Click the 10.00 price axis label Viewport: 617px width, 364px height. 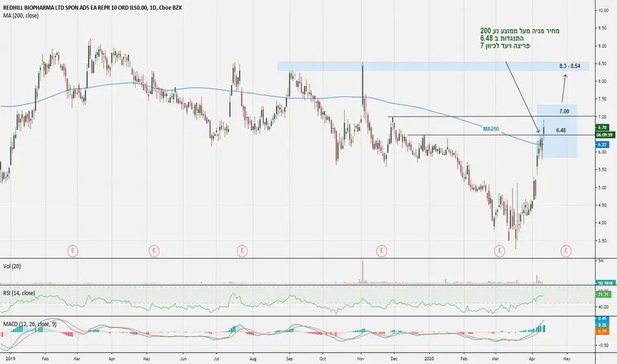click(x=603, y=11)
